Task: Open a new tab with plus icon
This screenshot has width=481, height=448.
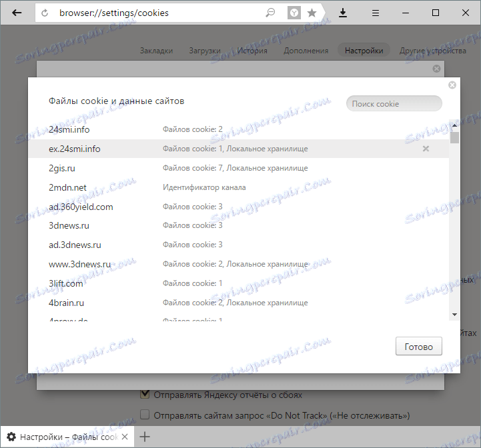Action: pyautogui.click(x=145, y=437)
